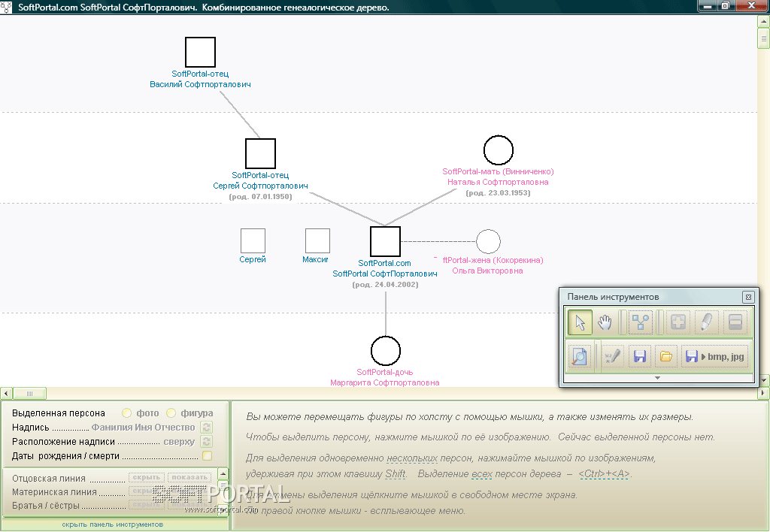Image resolution: width=770 pixels, height=532 pixels.
Task: Click the application icon in the title bar
Action: click(x=6, y=7)
